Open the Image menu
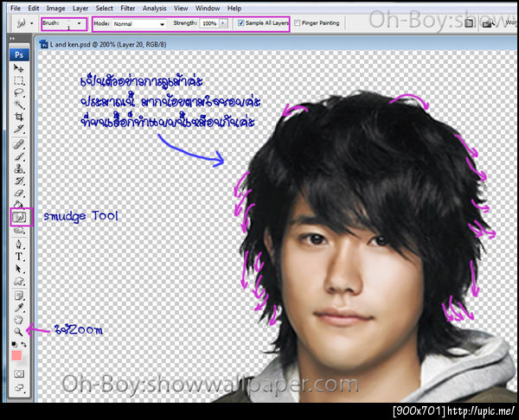This screenshot has width=519, height=420. coord(55,9)
